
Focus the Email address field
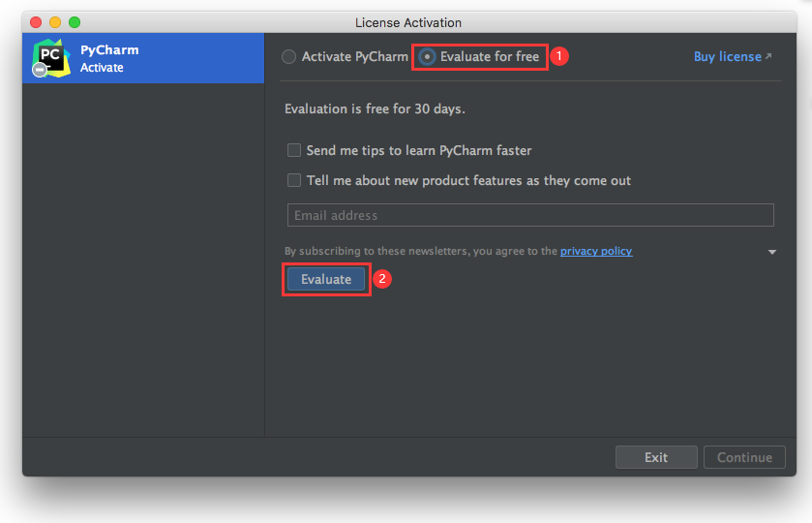530,215
